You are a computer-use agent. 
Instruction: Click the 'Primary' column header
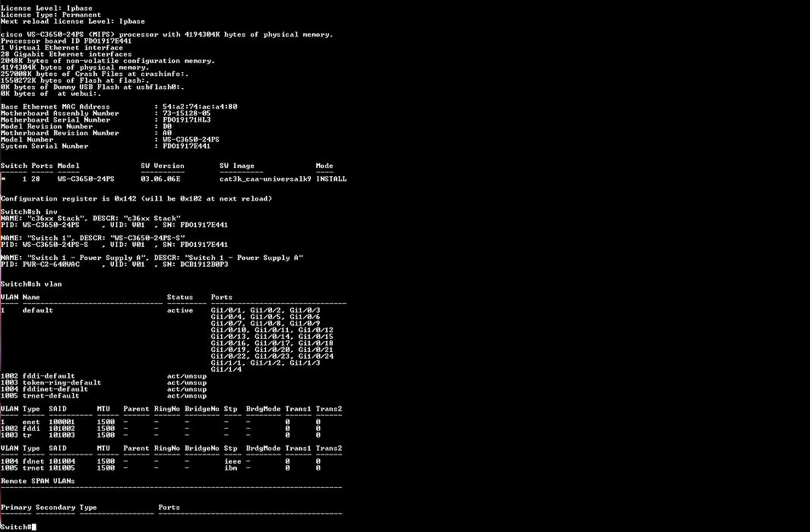click(x=16, y=507)
